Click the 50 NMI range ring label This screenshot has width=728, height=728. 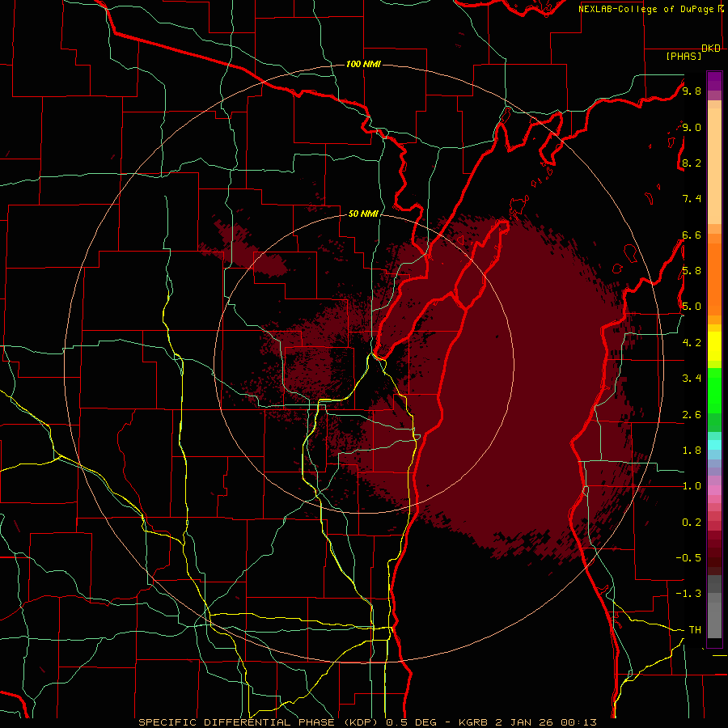click(x=363, y=214)
